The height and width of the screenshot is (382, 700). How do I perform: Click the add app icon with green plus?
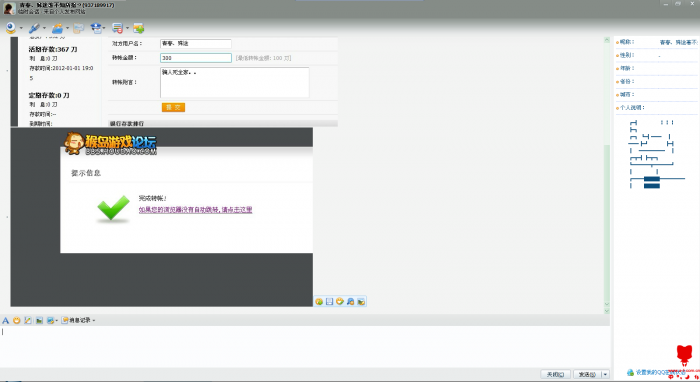[x=139, y=29]
